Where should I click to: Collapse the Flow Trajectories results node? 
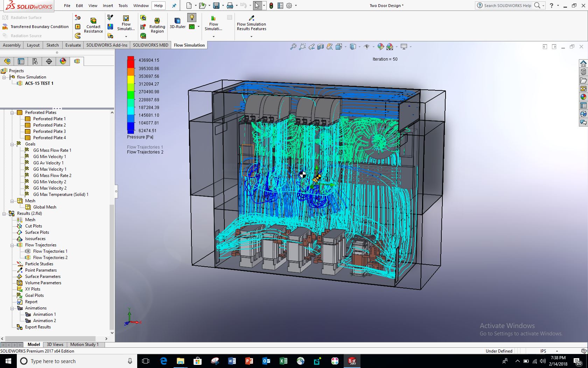pyautogui.click(x=12, y=245)
